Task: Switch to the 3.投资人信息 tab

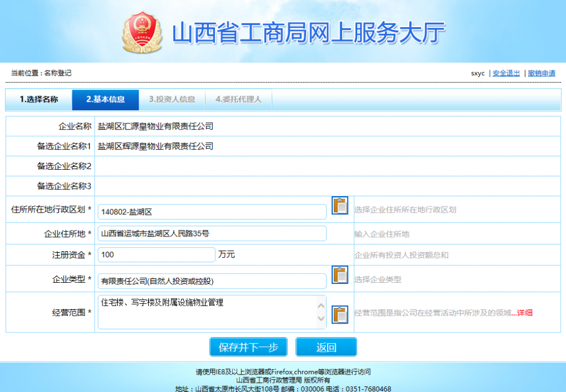Action: point(172,100)
